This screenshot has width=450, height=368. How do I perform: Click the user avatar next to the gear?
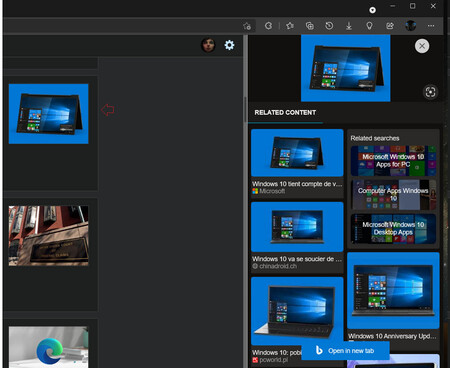pos(208,45)
